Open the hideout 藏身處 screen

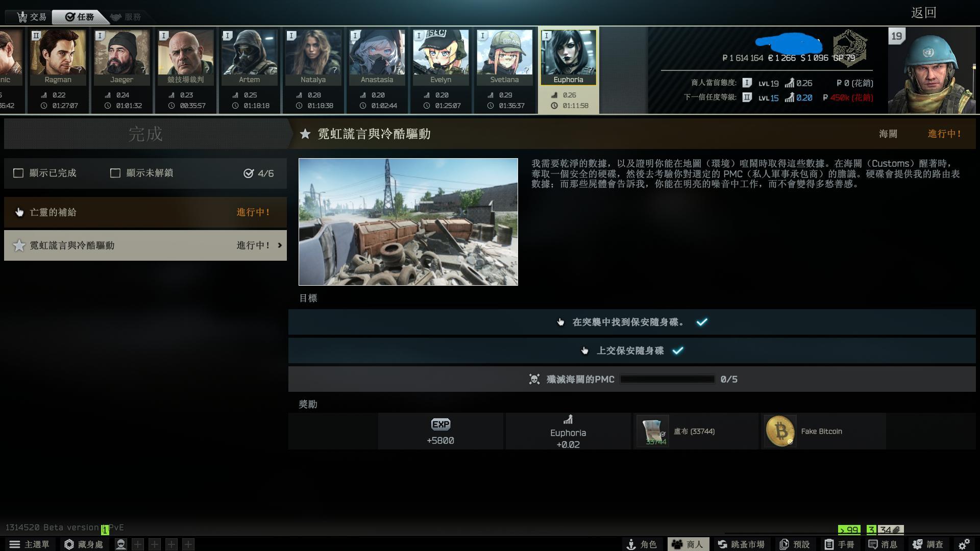(83, 544)
